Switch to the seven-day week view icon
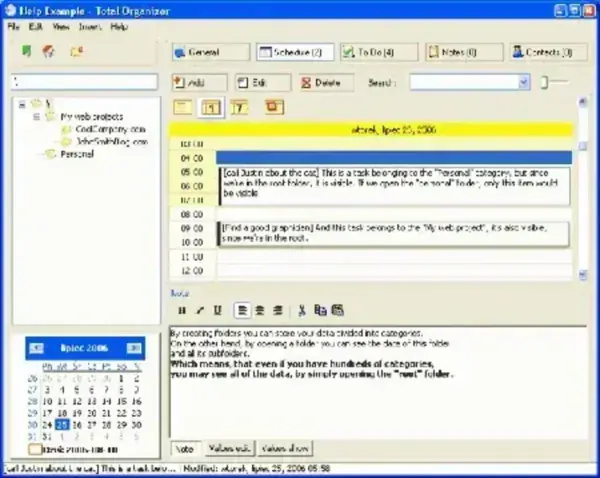The image size is (600, 478). click(x=241, y=107)
